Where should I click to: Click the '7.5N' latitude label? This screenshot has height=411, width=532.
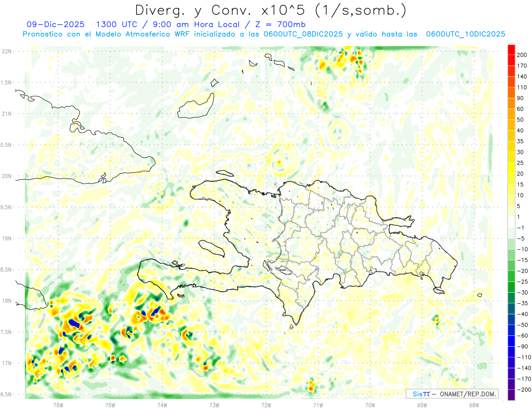click(6, 332)
